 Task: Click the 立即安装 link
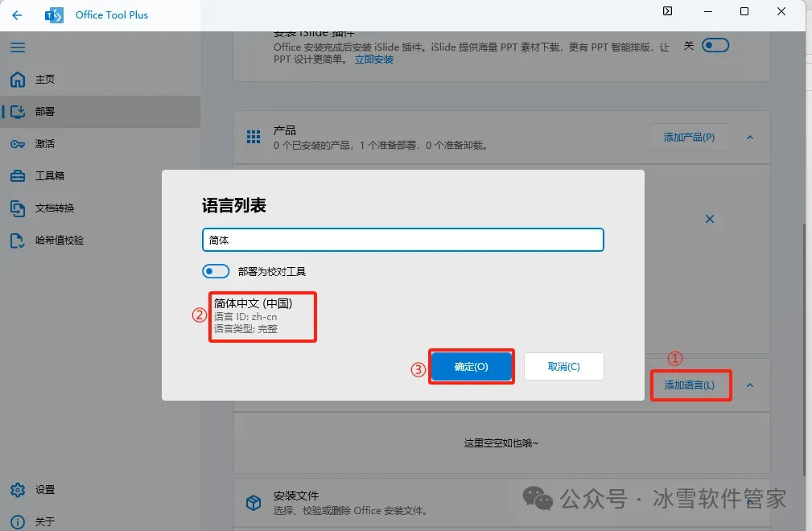pyautogui.click(x=374, y=60)
